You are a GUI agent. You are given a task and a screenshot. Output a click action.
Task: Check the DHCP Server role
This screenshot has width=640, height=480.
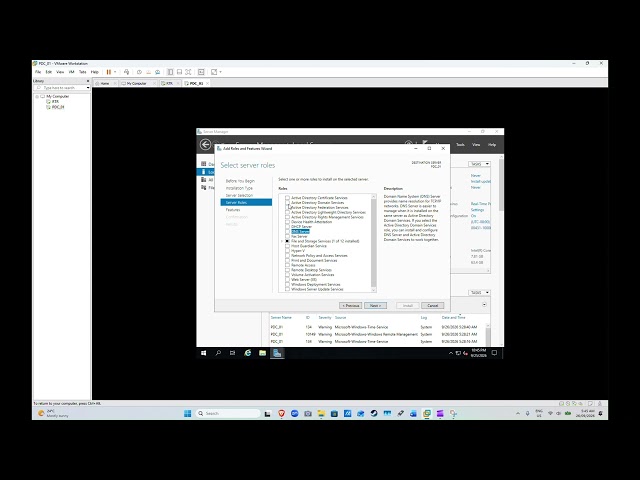287,227
